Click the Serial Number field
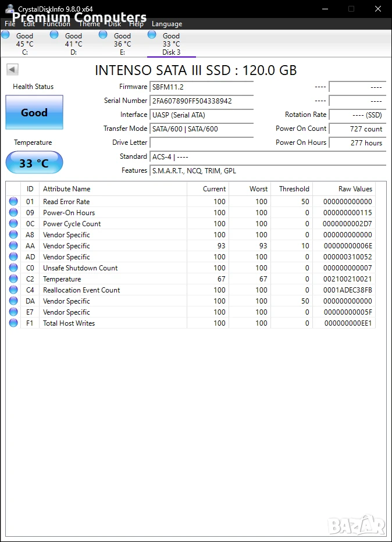Screen dimensions: 392x542 [202, 101]
